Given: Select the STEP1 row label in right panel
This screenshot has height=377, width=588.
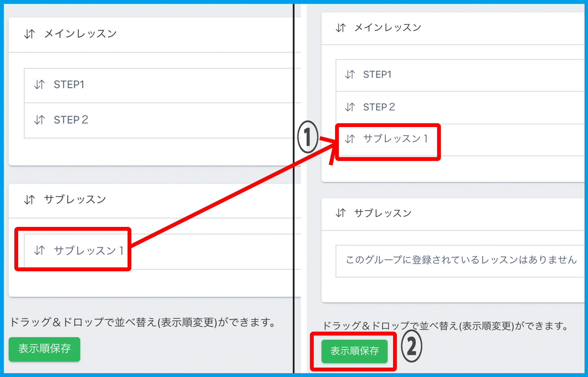Looking at the screenshot, I should (377, 74).
